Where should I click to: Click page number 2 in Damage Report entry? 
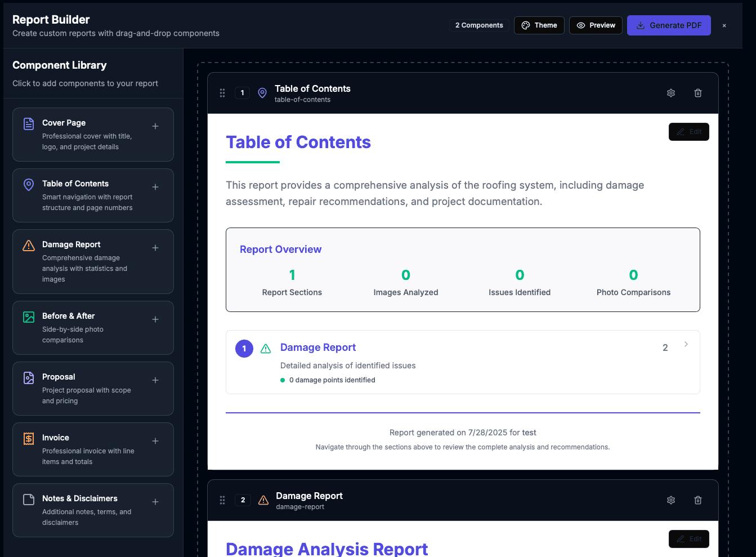665,347
